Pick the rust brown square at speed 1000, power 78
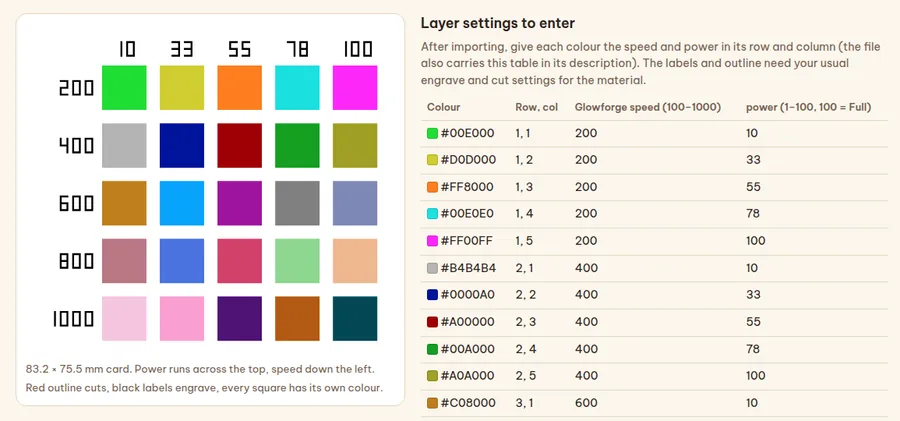Image resolution: width=900 pixels, height=421 pixels. tap(297, 318)
